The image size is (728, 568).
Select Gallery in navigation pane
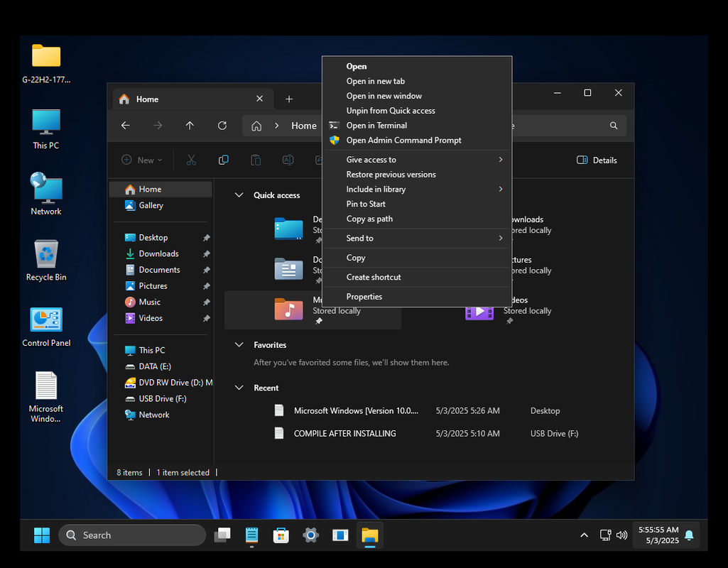161,205
